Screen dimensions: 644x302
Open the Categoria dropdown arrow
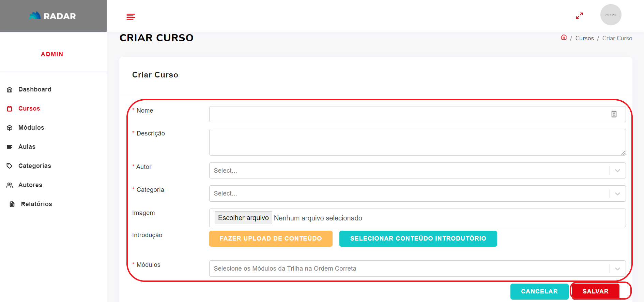tap(617, 194)
